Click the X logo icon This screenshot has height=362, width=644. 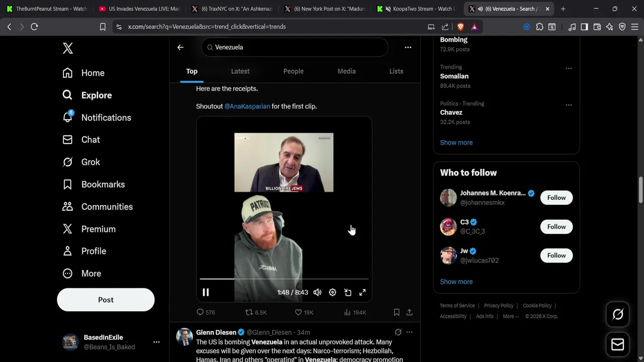click(x=68, y=48)
